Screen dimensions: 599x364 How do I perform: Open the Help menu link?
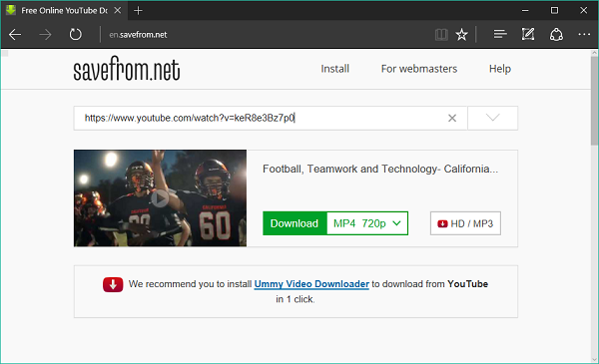click(500, 69)
